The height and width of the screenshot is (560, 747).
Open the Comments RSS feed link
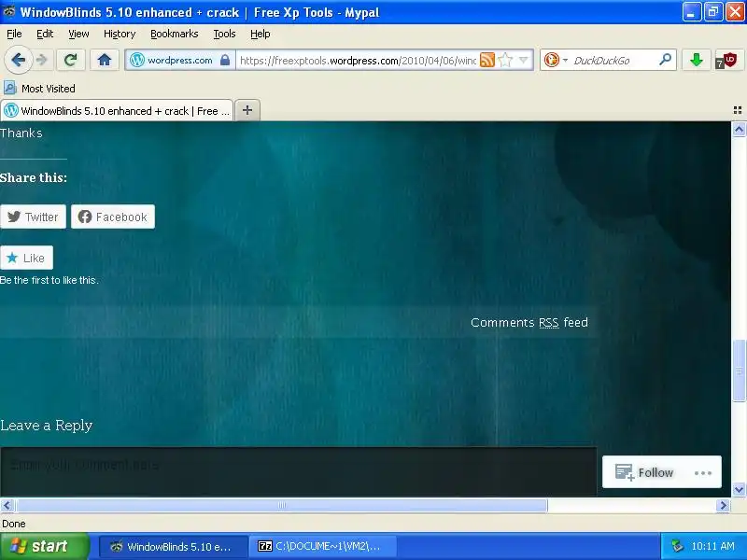point(529,322)
